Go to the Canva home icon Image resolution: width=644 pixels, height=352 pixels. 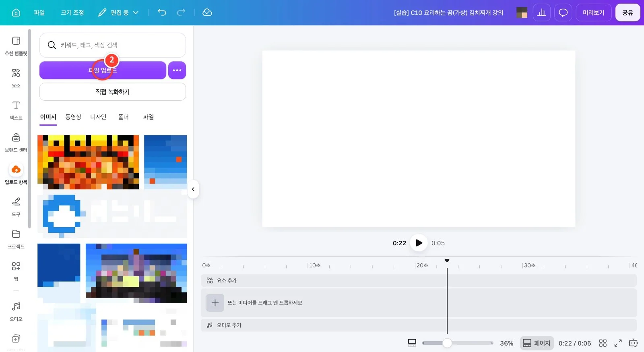tap(16, 12)
